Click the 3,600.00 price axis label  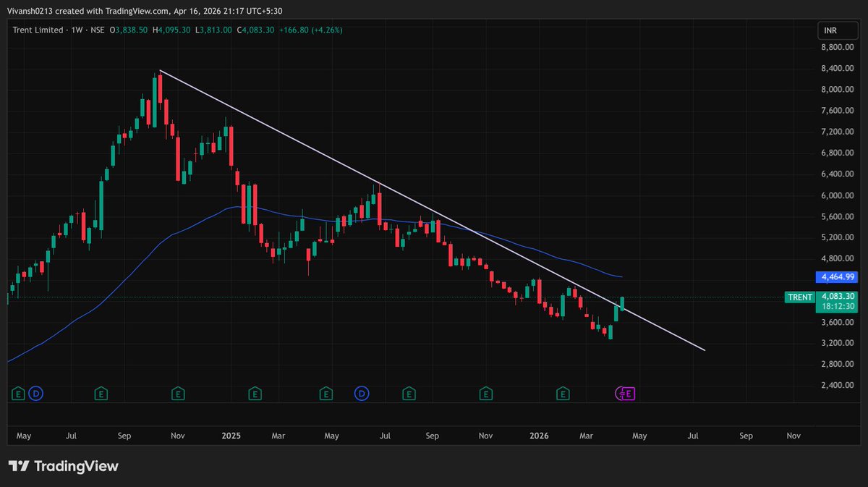pyautogui.click(x=838, y=322)
